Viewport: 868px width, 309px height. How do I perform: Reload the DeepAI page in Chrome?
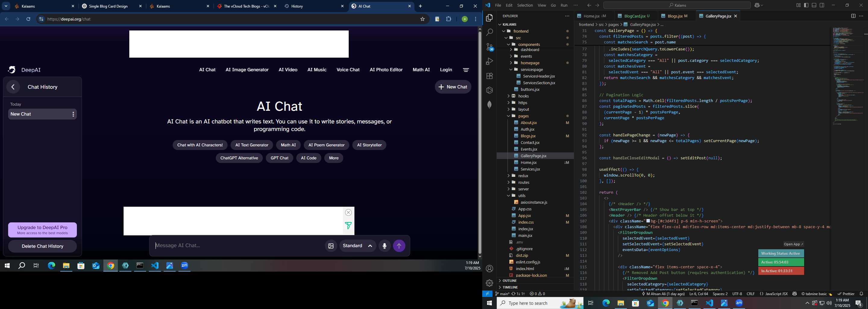click(29, 19)
